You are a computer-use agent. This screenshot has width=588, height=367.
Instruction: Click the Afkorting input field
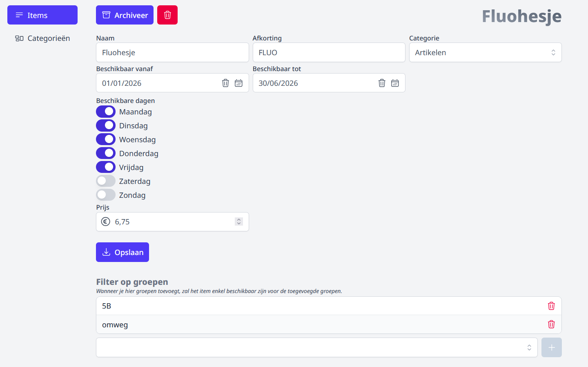(x=329, y=52)
